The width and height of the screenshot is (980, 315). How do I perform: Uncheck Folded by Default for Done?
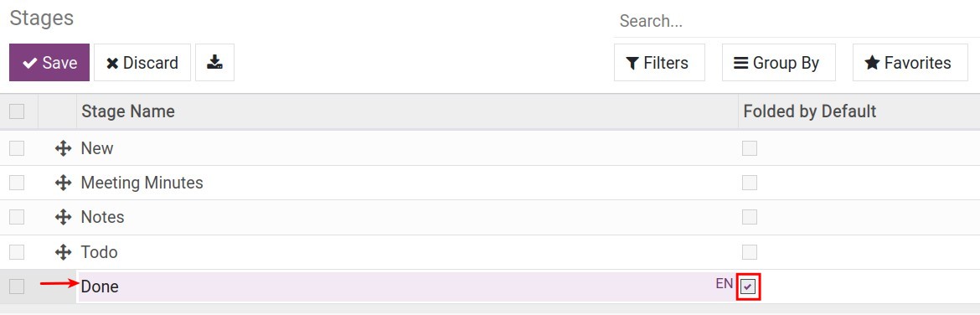pos(749,287)
